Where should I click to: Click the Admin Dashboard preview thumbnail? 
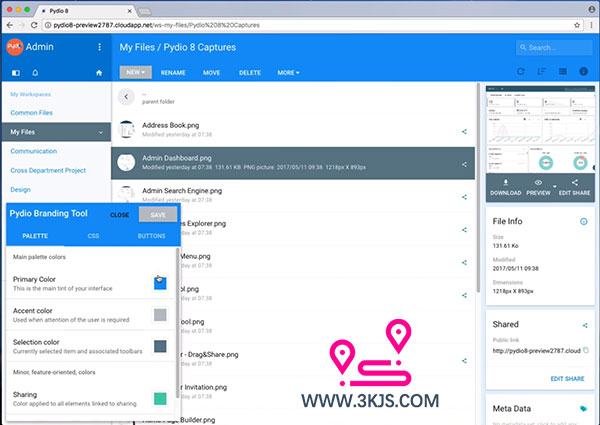pos(540,129)
